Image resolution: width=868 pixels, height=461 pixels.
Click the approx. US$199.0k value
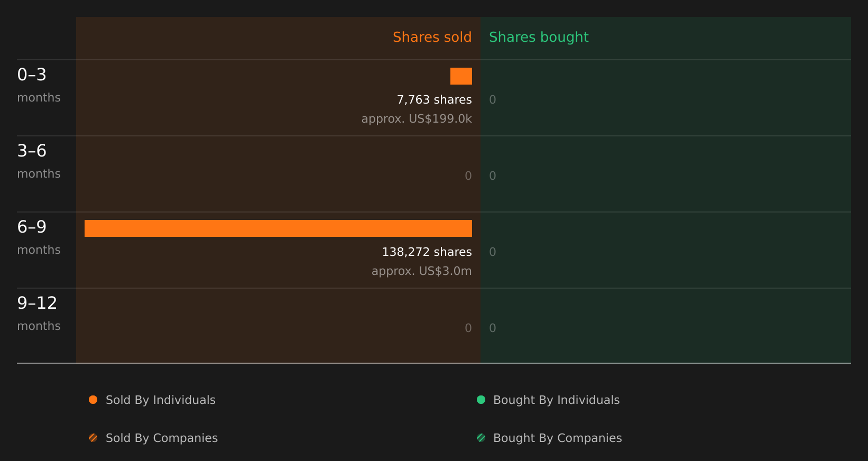(417, 118)
